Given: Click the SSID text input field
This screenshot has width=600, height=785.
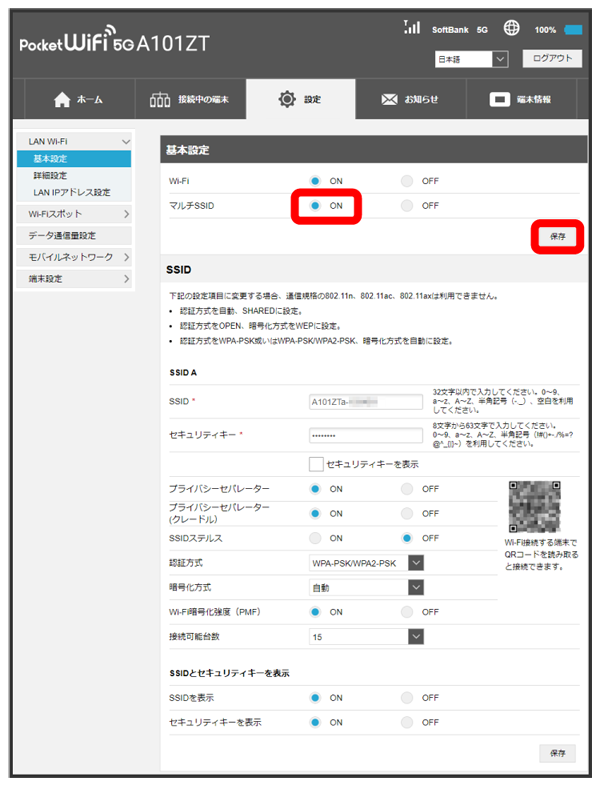Looking at the screenshot, I should 366,402.
